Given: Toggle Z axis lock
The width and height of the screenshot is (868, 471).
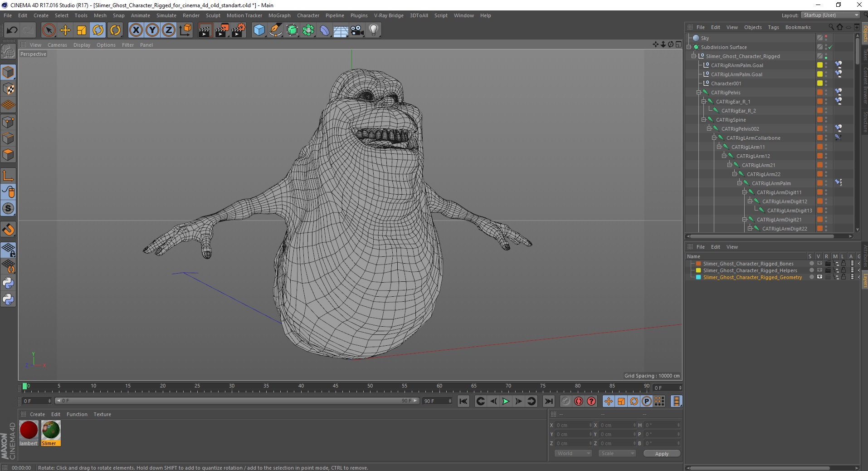Looking at the screenshot, I should 169,30.
